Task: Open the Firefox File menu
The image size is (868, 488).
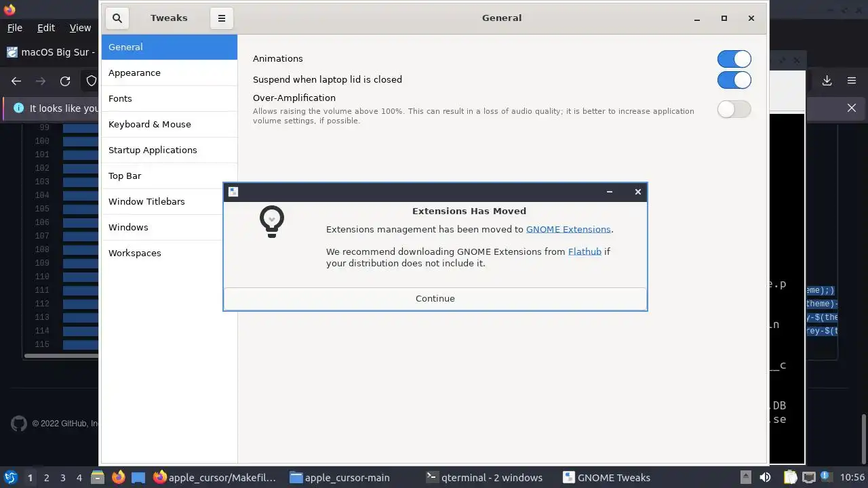Action: [14, 28]
